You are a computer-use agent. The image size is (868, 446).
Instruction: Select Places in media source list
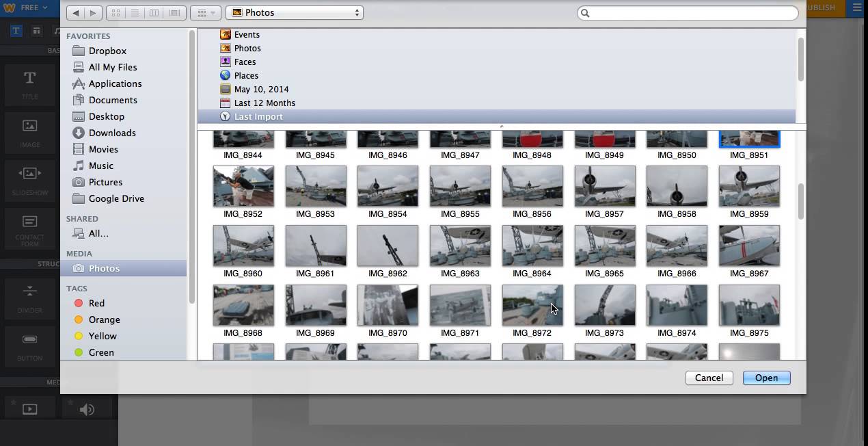246,75
